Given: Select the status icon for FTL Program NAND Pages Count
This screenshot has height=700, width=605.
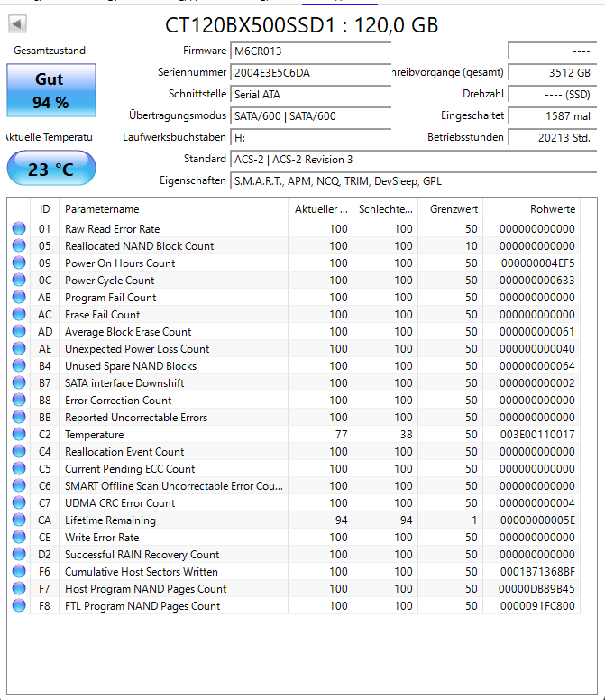Looking at the screenshot, I should [x=19, y=606].
